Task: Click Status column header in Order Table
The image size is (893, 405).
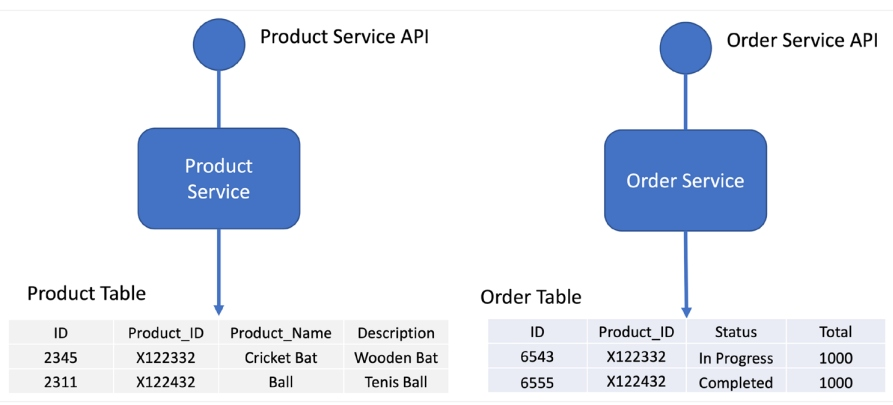Action: coord(736,332)
